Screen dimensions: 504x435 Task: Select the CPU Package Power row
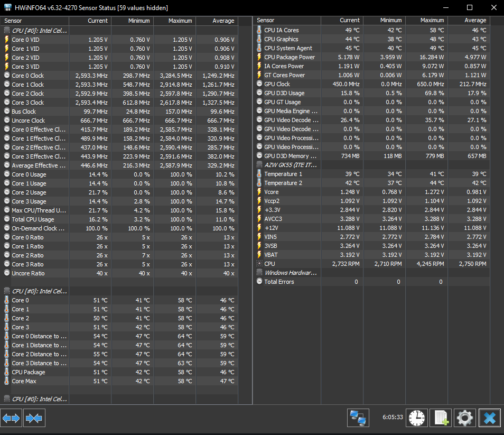[289, 57]
